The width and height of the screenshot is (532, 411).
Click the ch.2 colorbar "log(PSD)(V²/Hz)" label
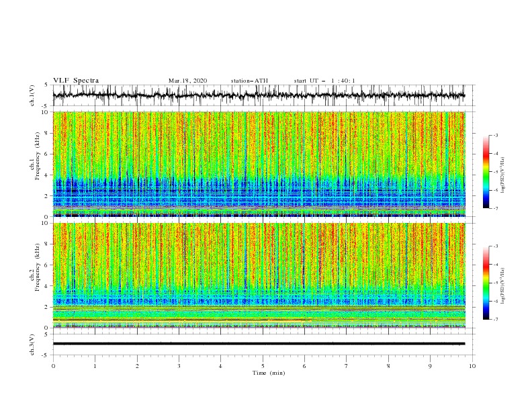tap(502, 287)
